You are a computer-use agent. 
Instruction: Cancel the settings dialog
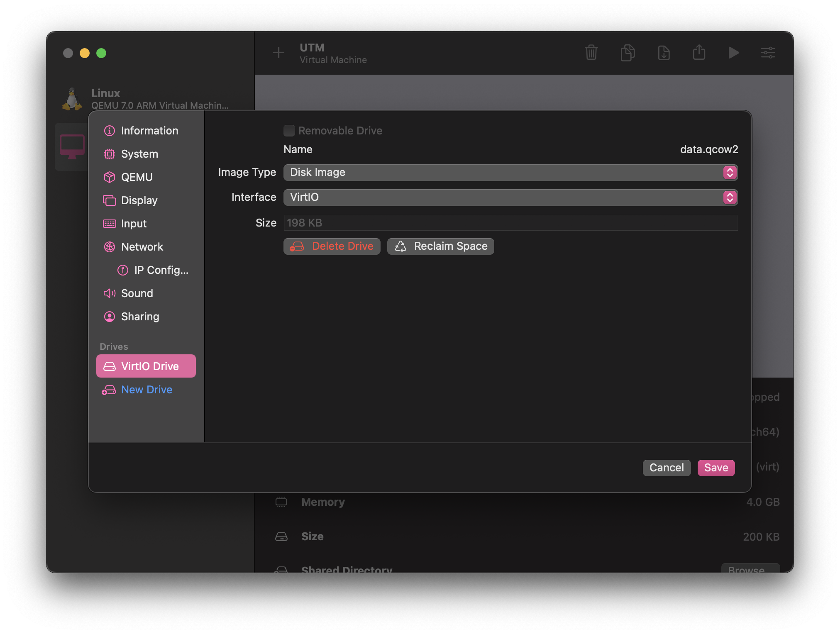point(666,468)
